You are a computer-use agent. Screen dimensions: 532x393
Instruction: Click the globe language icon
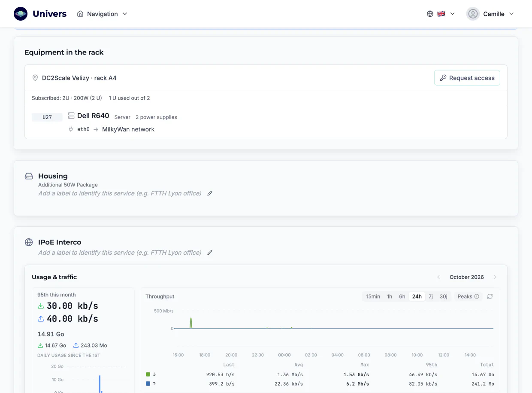430,14
